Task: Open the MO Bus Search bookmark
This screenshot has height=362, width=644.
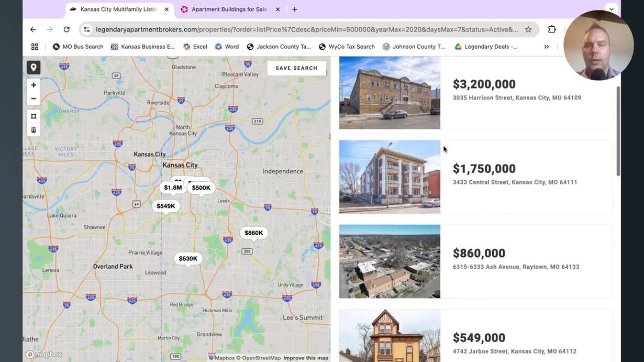Action: coord(78,47)
